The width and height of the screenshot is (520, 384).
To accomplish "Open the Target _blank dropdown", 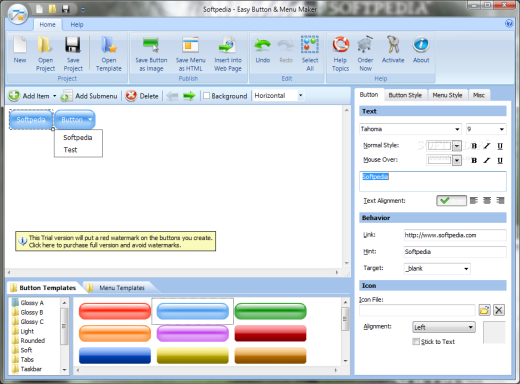I will click(466, 269).
